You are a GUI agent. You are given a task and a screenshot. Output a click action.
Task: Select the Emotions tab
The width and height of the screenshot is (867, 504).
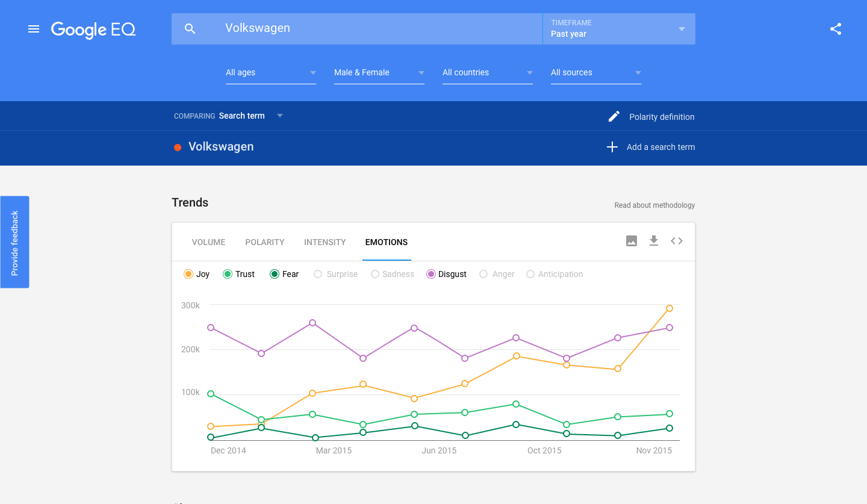tap(387, 242)
